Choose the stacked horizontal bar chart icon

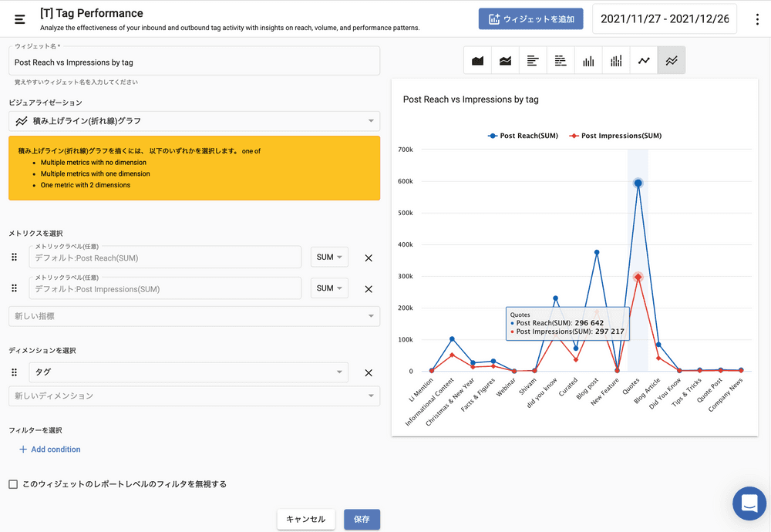[561, 61]
